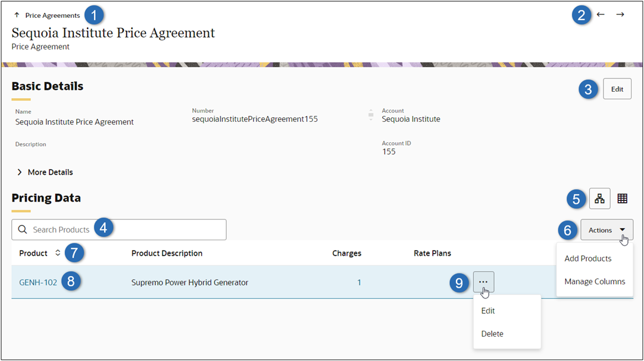Screen dimensions: 644x361
Task: Open the row actions ellipsis for GENH-102
Action: click(483, 282)
